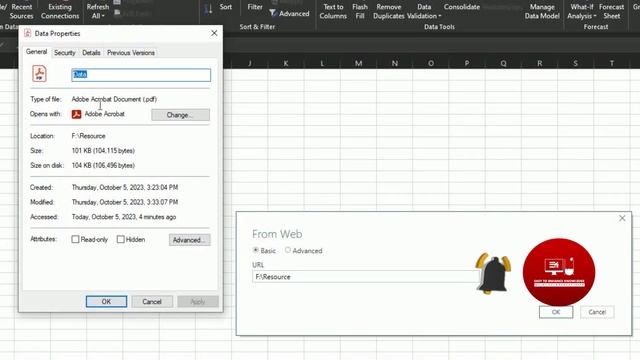This screenshot has height=360, width=640.
Task: Click Forecast Sheet in the ribbon
Action: 611,11
